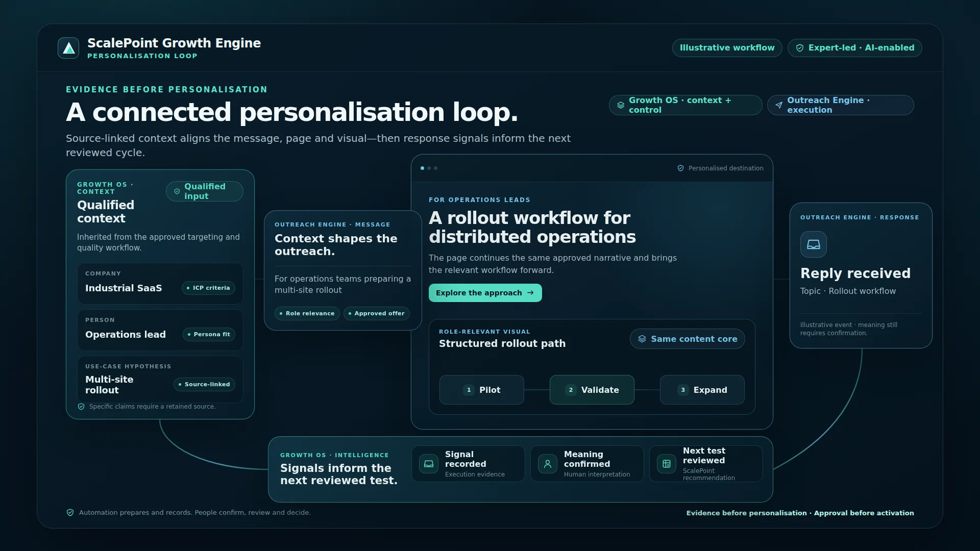The width and height of the screenshot is (980, 551).
Task: Click the table icon beside Next test reviewed
Action: (x=667, y=464)
